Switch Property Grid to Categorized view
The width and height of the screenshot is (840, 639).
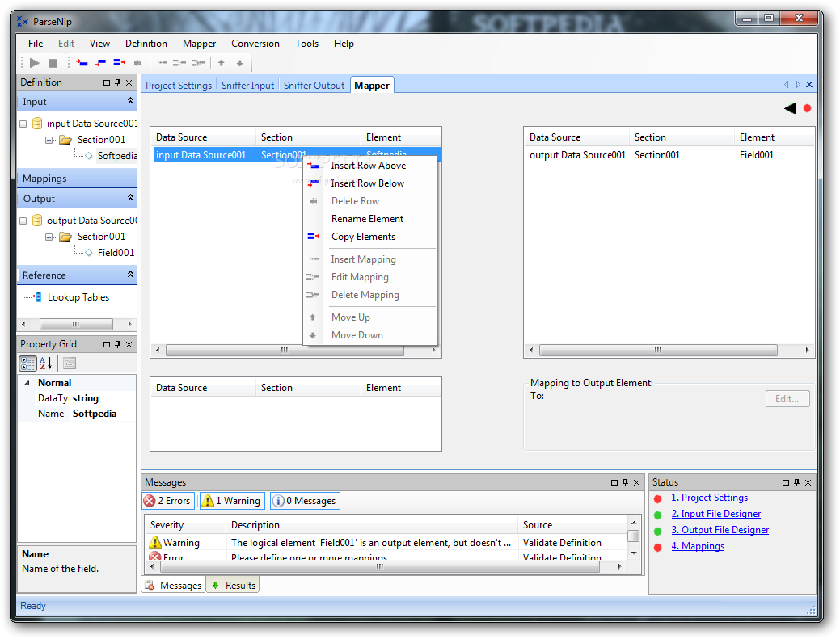coord(27,364)
